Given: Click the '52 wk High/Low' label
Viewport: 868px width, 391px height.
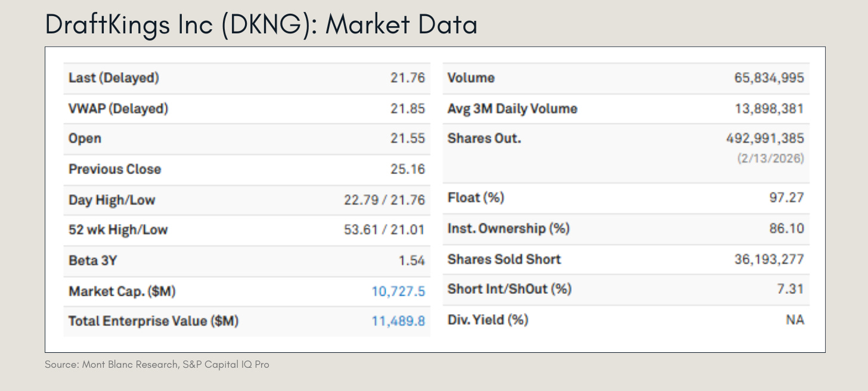Looking at the screenshot, I should pos(118,230).
